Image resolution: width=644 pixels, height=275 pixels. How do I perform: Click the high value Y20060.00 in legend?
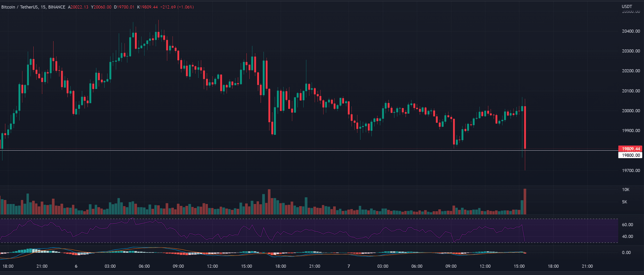click(101, 7)
